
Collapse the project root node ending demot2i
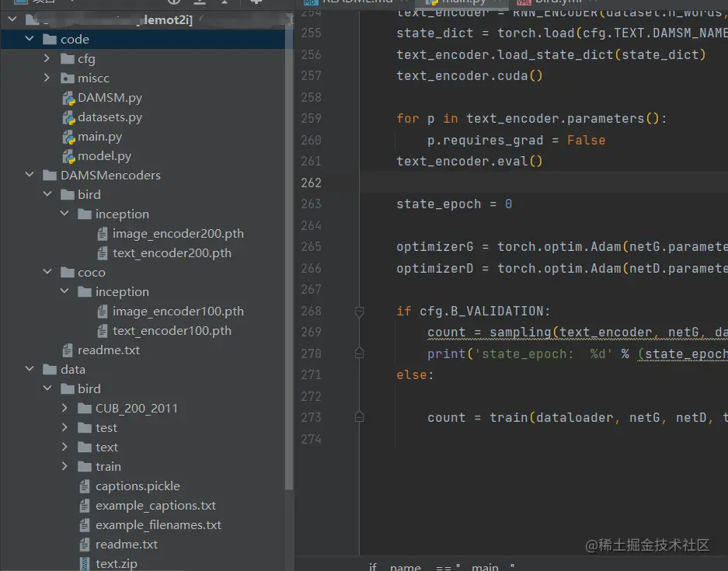pos(12,19)
